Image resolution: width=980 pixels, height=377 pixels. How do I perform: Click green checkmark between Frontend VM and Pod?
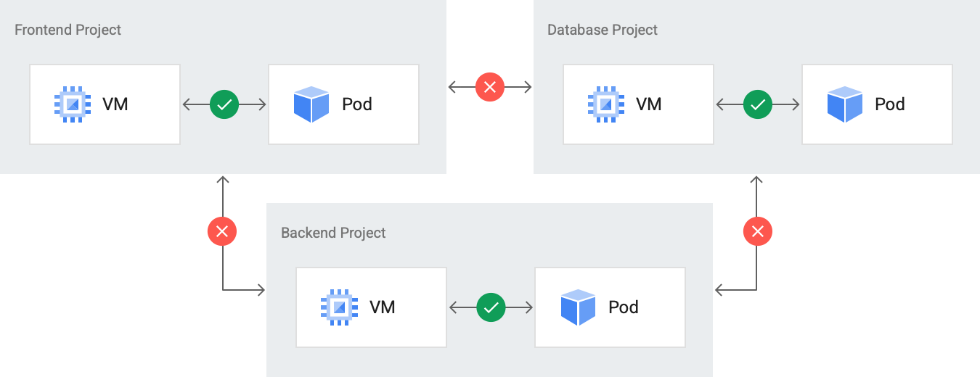[x=224, y=104]
